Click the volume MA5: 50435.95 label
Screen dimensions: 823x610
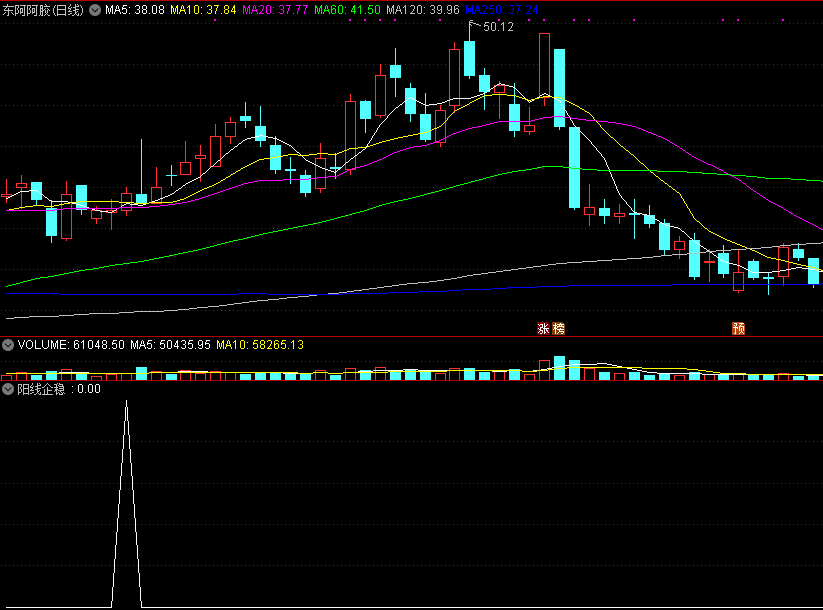pos(170,345)
